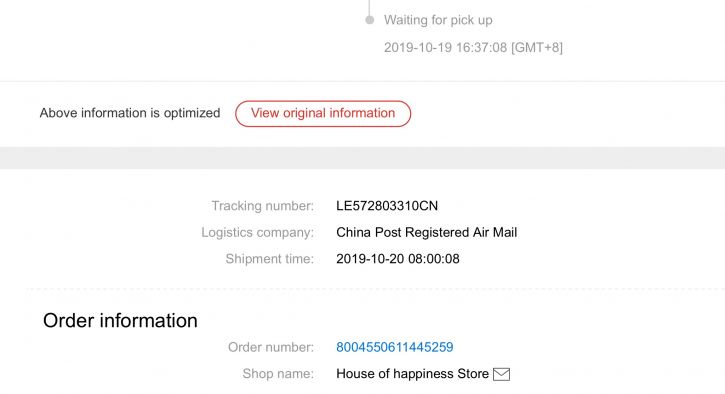The height and width of the screenshot is (394, 725).
Task: Click the Order number label
Action: click(x=271, y=347)
